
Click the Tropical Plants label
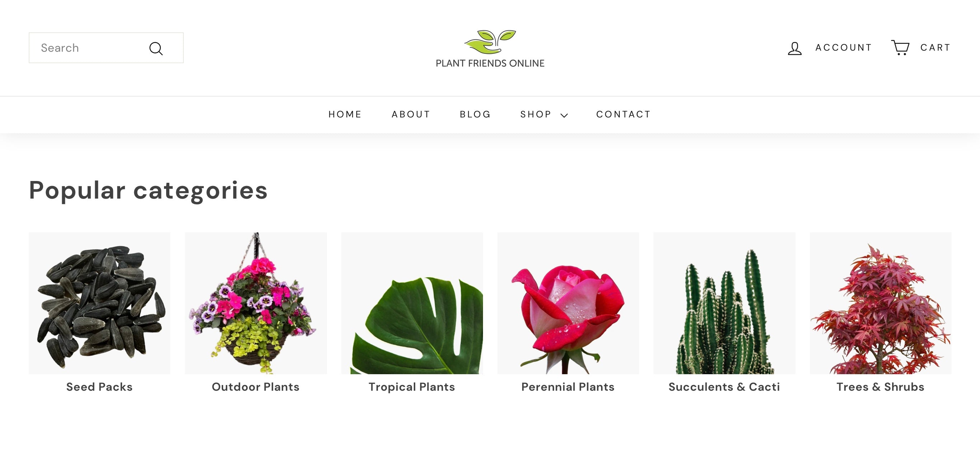[x=412, y=387]
